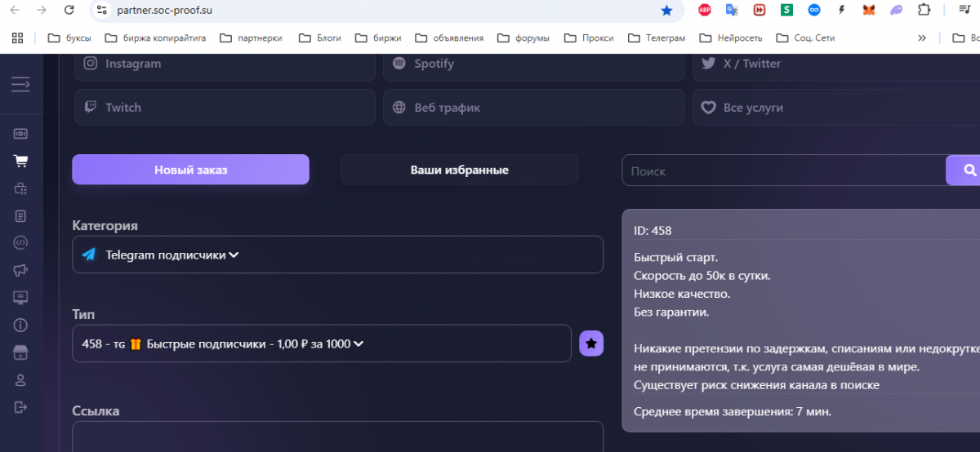This screenshot has height=452, width=980.
Task: Open the MetaMask fox extension
Action: [x=869, y=11]
